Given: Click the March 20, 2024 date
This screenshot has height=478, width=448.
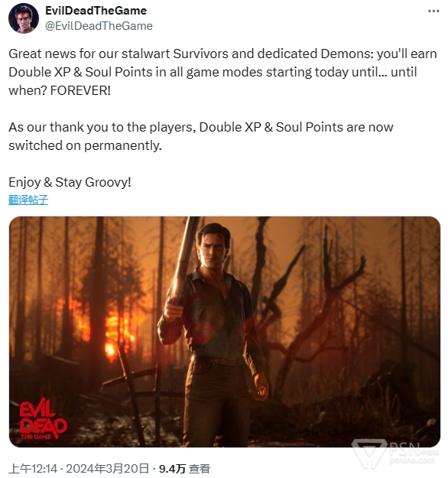Looking at the screenshot, I should click(107, 469).
